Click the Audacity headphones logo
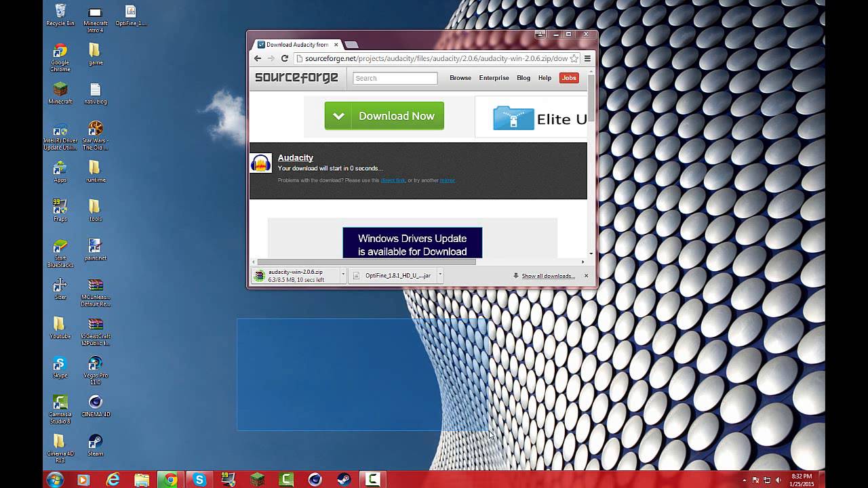The image size is (868, 488). (261, 163)
